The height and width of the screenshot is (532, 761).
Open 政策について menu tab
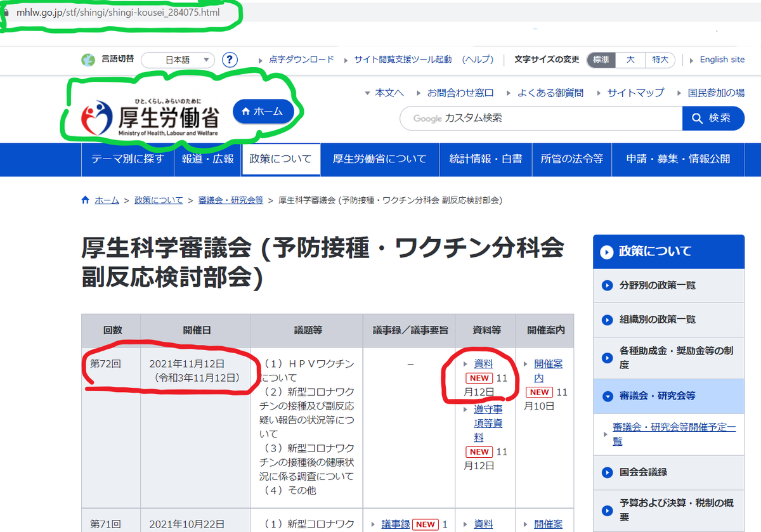tap(281, 159)
